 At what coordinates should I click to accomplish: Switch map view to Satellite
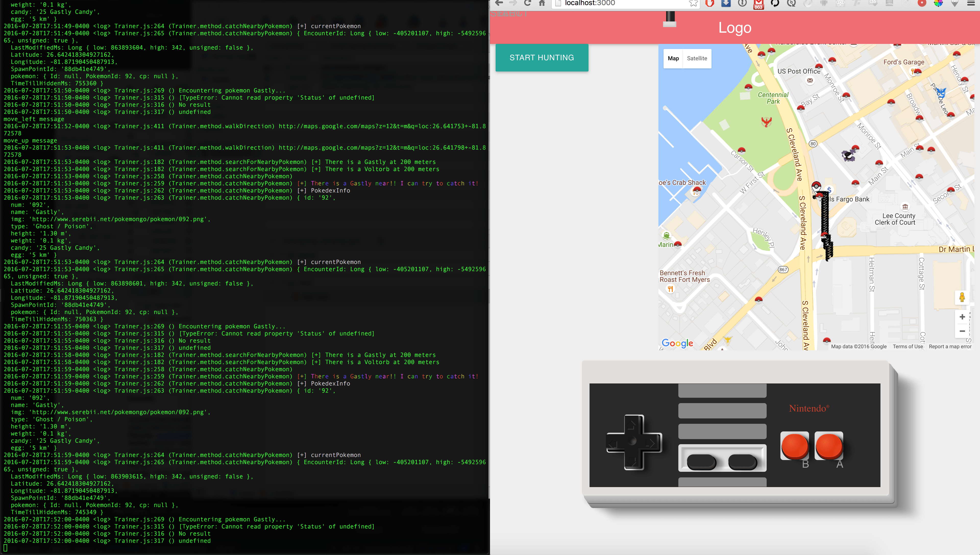point(696,58)
